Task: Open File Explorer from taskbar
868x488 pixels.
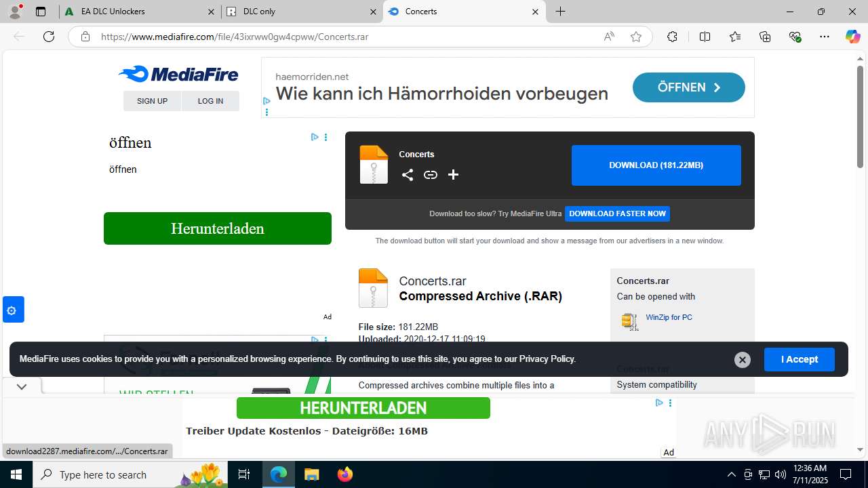Action: 311,474
